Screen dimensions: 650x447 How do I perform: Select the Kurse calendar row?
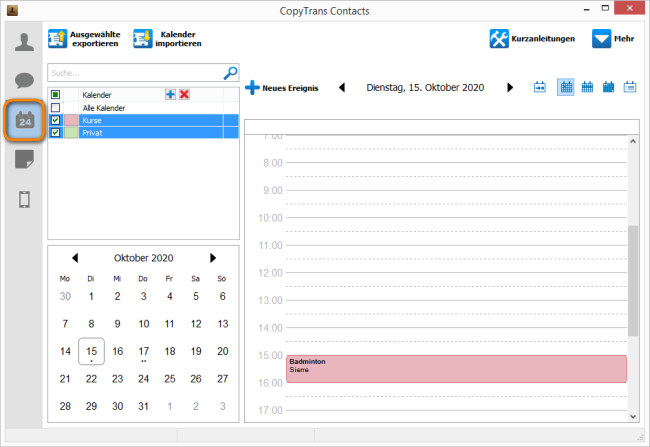[x=143, y=120]
